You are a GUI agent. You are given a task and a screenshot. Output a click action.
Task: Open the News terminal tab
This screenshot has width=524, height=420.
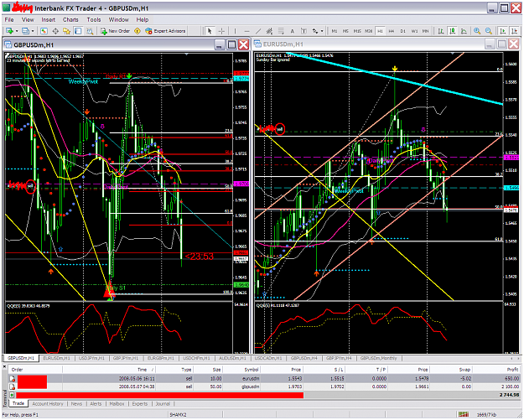[76, 403]
